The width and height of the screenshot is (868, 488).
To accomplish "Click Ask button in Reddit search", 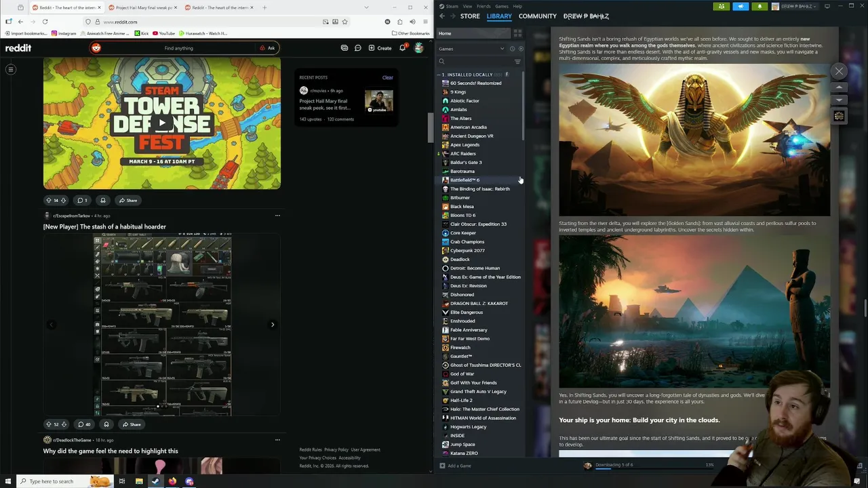I will click(267, 48).
